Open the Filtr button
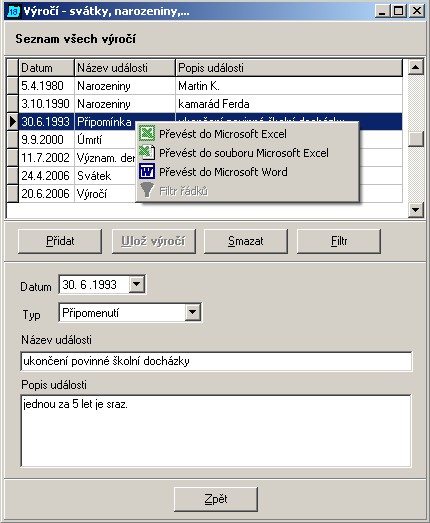The height and width of the screenshot is (523, 430). [x=339, y=241]
